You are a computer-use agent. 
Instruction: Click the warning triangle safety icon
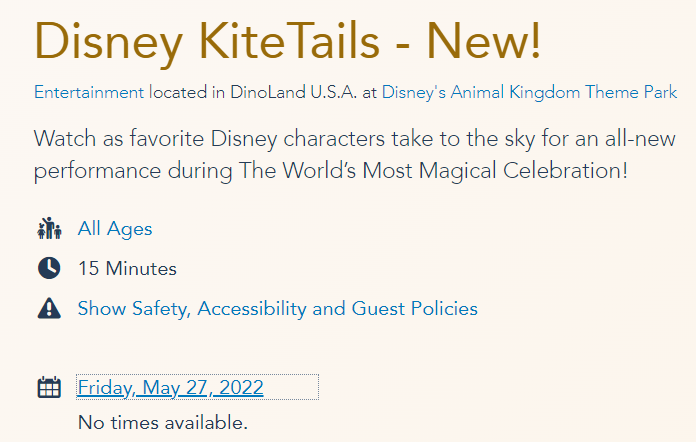point(49,309)
